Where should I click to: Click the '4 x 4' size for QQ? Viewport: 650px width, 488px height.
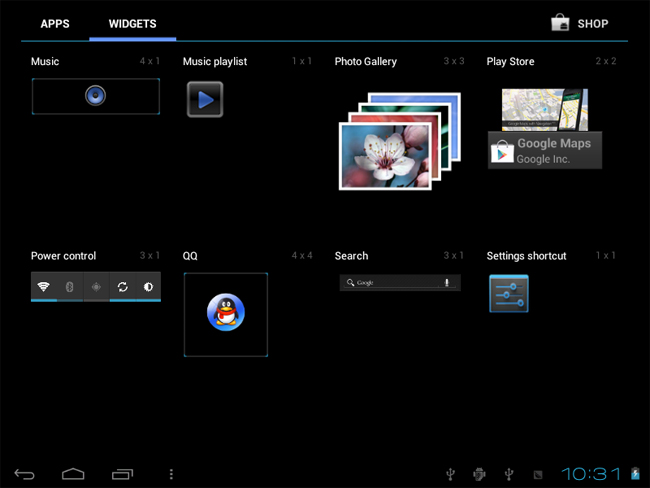[302, 255]
